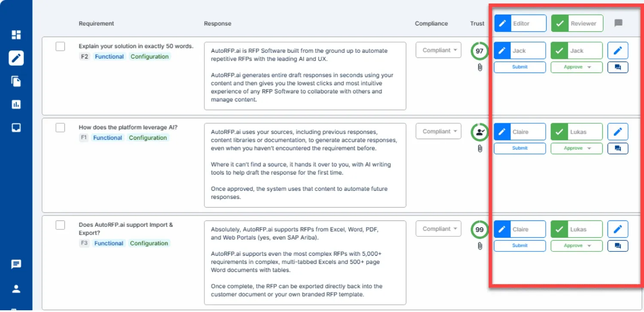This screenshot has width=644, height=312.
Task: Click editor field Claire in 'leverage AI' row
Action: [520, 132]
